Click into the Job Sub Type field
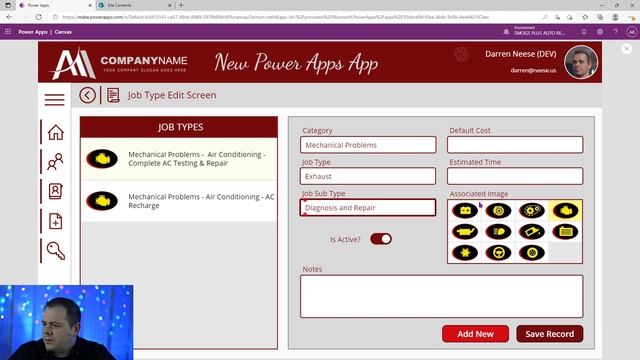Screen dimensions: 640x360 (368, 207)
